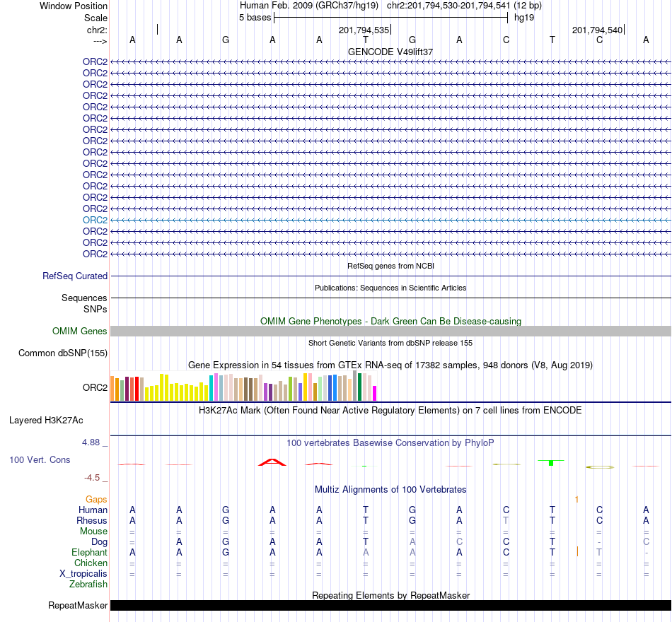Click the 100 Vert. Cons track label
672x622 pixels.
click(40, 459)
